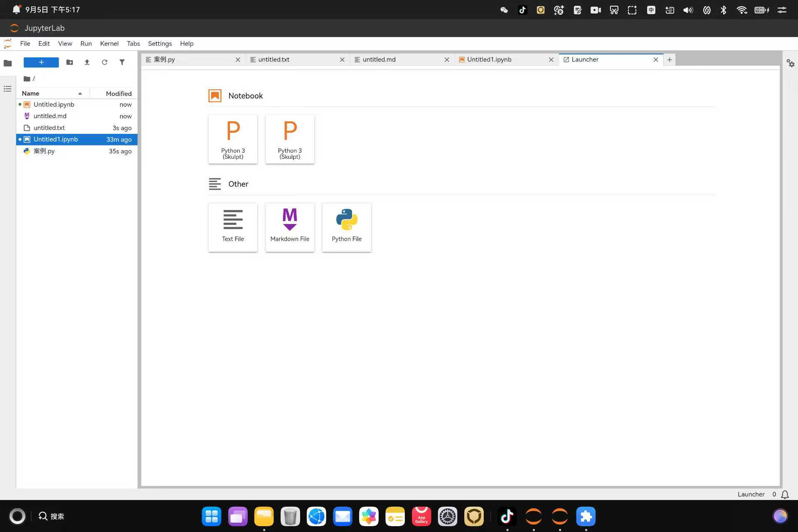The width and height of the screenshot is (798, 532).
Task: Open the TikTok app in the dock
Action: (x=507, y=517)
